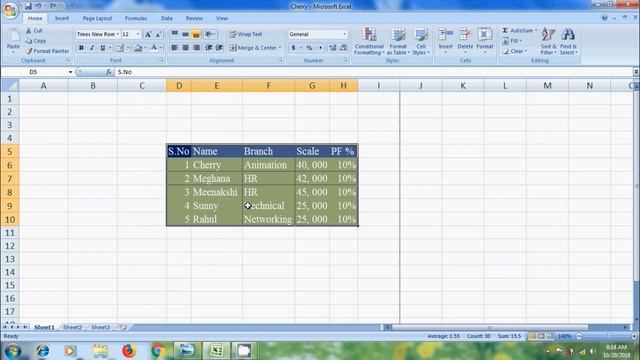Click Delete in the Cells group

[x=465, y=40]
